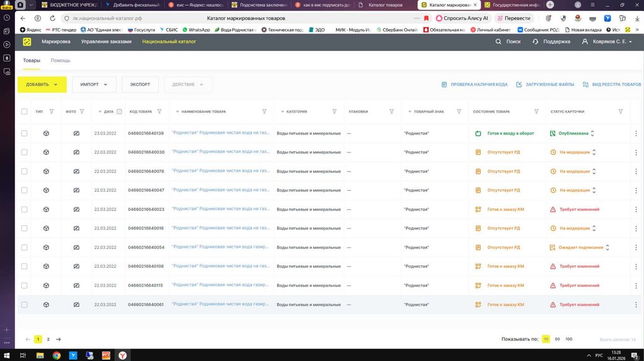Filter by Тип column funnel icon
644x361 pixels.
click(52, 111)
